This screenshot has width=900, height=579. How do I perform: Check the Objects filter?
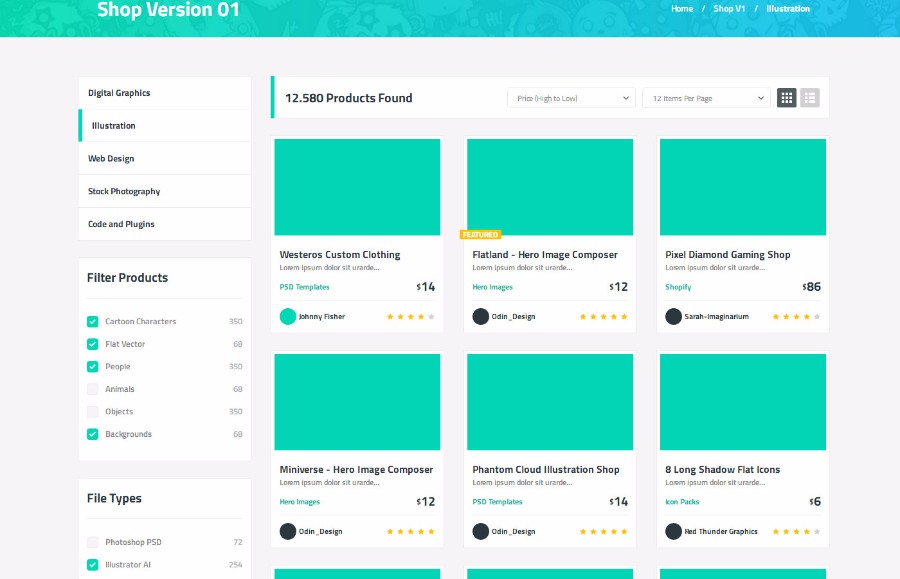point(92,411)
